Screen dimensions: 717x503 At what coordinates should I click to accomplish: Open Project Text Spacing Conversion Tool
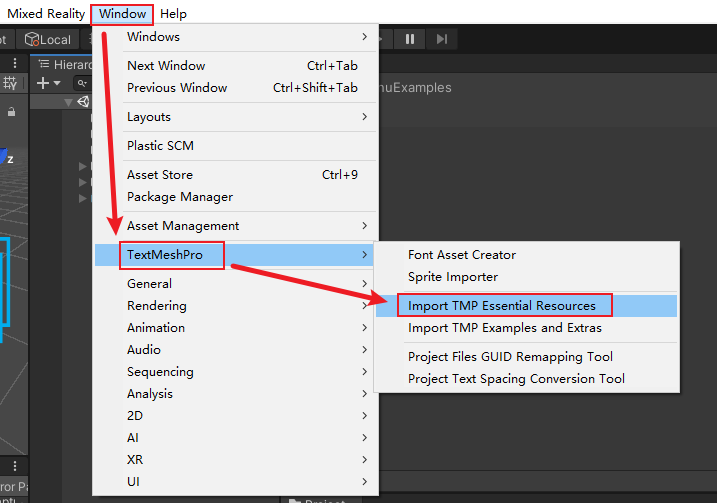coord(526,379)
